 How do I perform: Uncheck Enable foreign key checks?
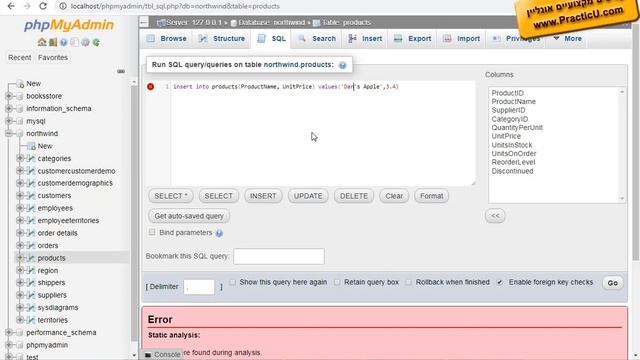point(500,282)
